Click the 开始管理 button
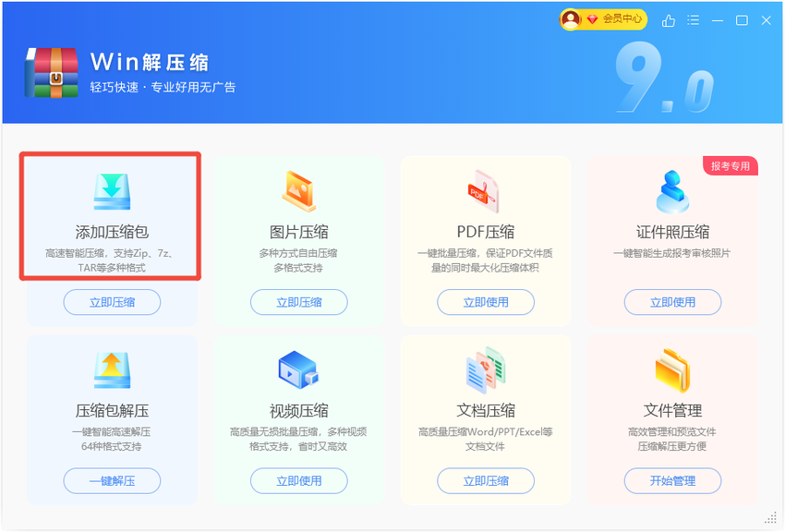Viewport: 785px width, 532px height. pyautogui.click(x=672, y=481)
